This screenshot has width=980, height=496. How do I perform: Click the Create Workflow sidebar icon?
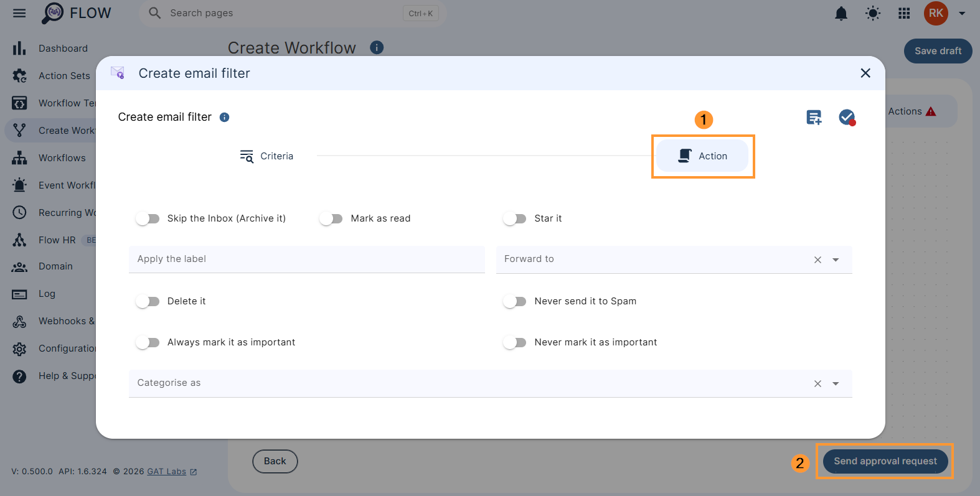(x=19, y=131)
